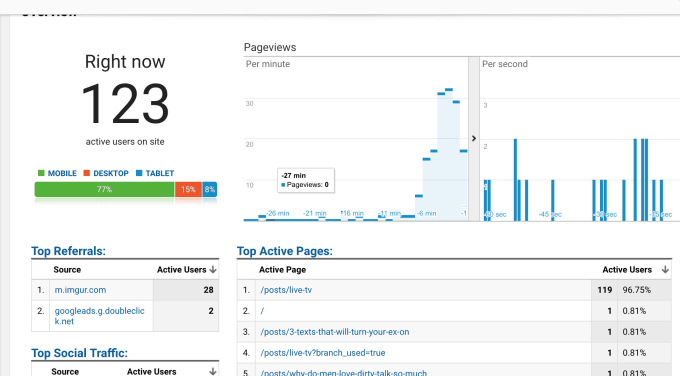The height and width of the screenshot is (376, 680).
Task: Click the -45 sec axis label
Action: [x=550, y=214]
